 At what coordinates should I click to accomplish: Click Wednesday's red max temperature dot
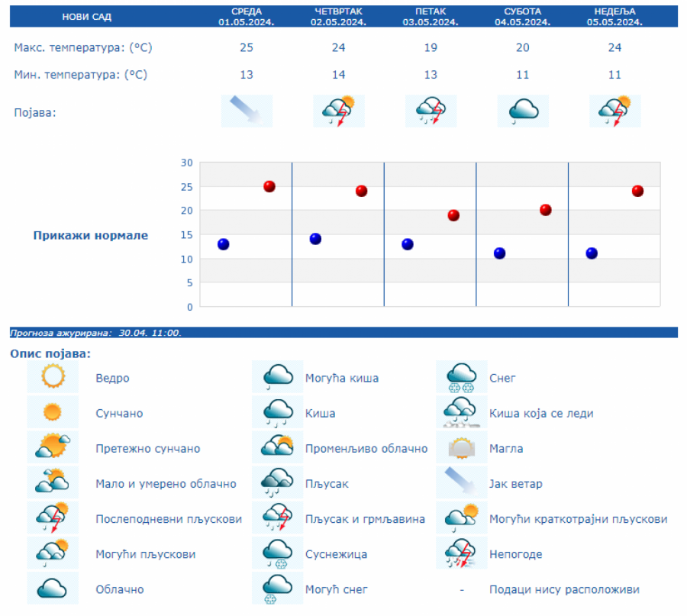click(269, 186)
